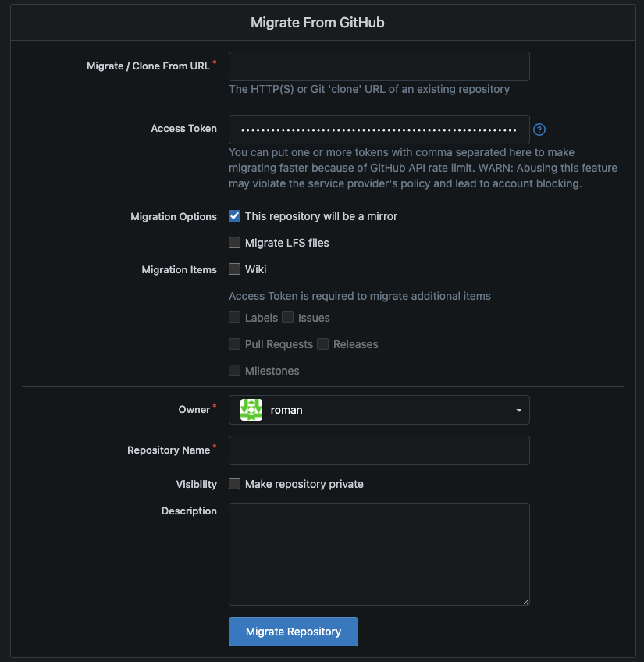The width and height of the screenshot is (644, 662).
Task: Click the 'Repository Name' label
Action: point(169,450)
